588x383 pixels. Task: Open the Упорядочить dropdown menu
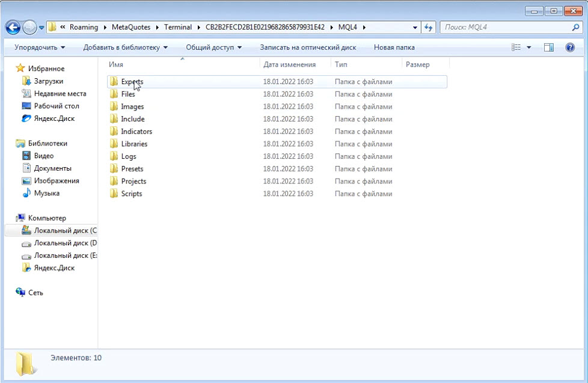[40, 47]
